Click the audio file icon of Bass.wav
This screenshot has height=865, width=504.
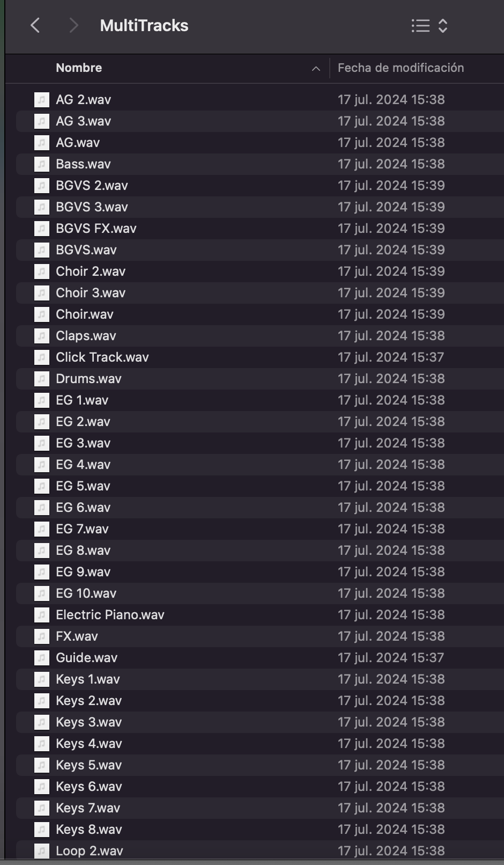[42, 164]
